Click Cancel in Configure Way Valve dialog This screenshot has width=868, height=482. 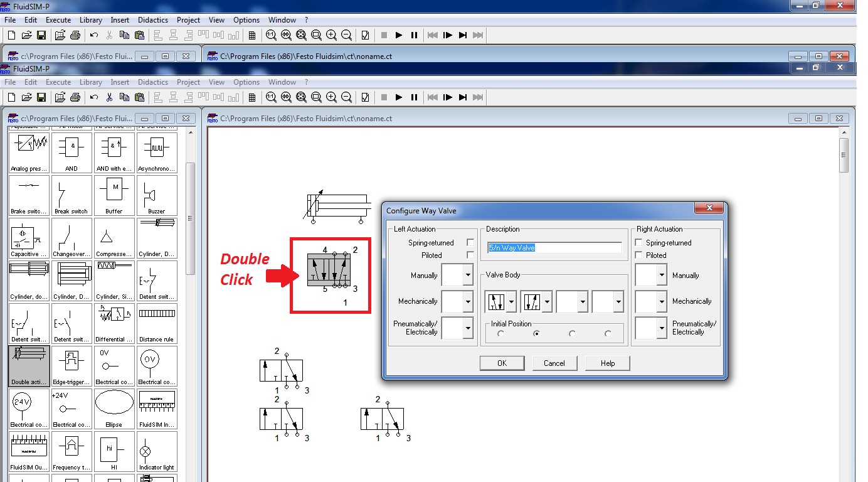coord(554,363)
